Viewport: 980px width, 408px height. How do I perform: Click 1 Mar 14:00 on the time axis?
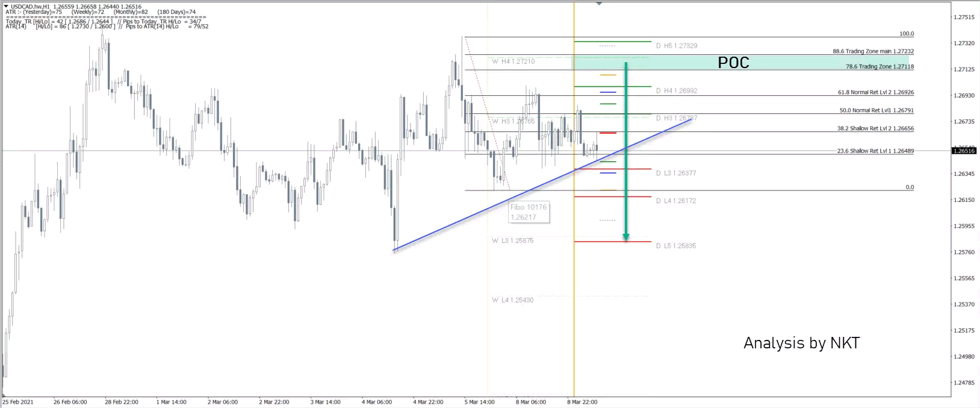[172, 402]
